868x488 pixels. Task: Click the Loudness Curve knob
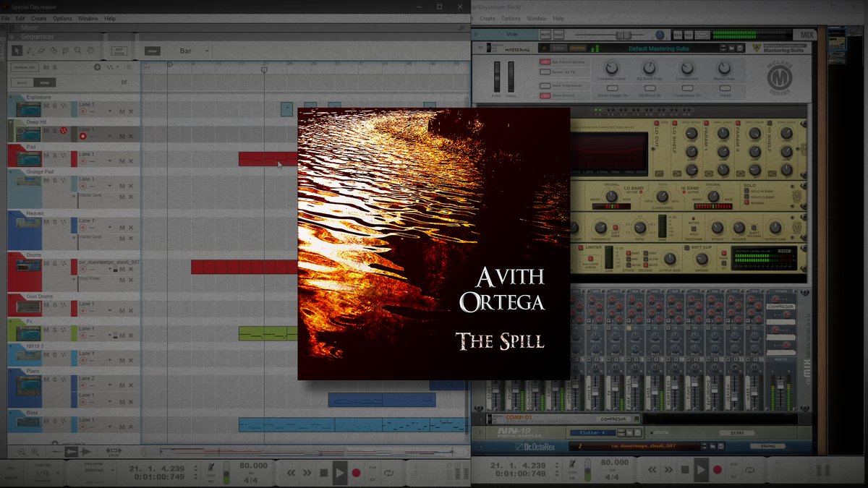coord(612,67)
